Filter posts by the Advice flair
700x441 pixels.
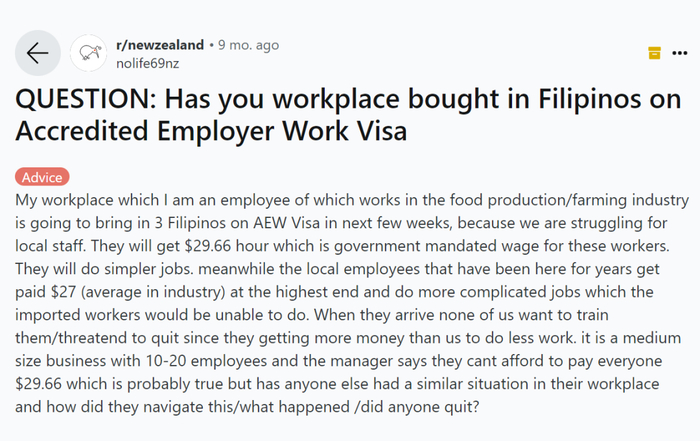42,177
